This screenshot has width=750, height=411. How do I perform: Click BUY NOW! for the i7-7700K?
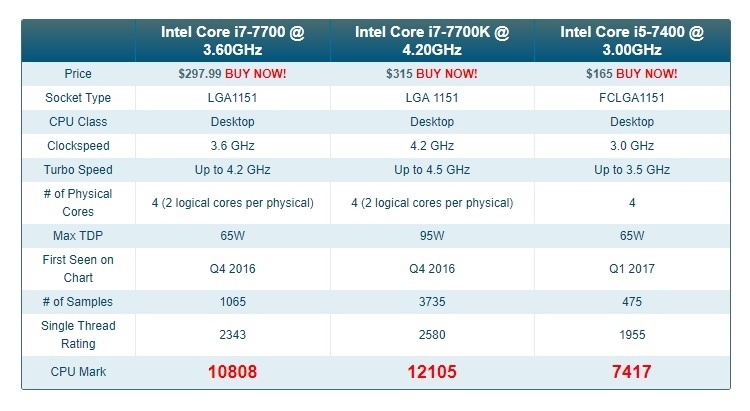click(447, 74)
